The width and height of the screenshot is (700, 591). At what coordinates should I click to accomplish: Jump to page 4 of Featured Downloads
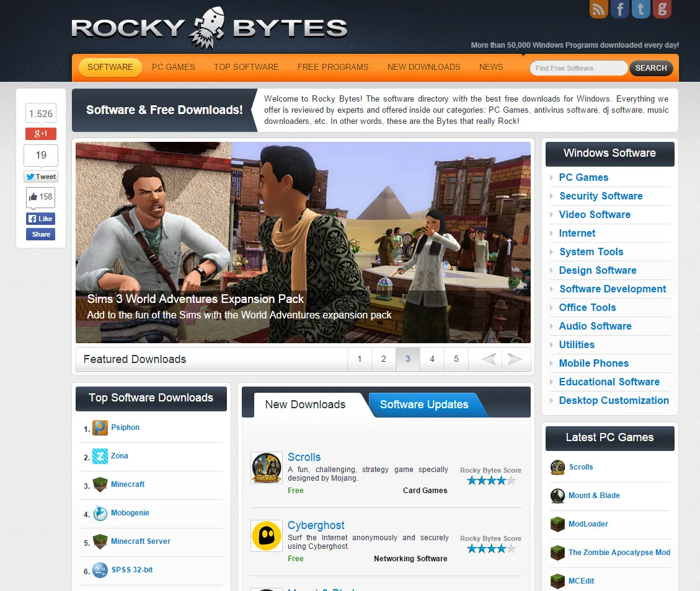pos(432,359)
